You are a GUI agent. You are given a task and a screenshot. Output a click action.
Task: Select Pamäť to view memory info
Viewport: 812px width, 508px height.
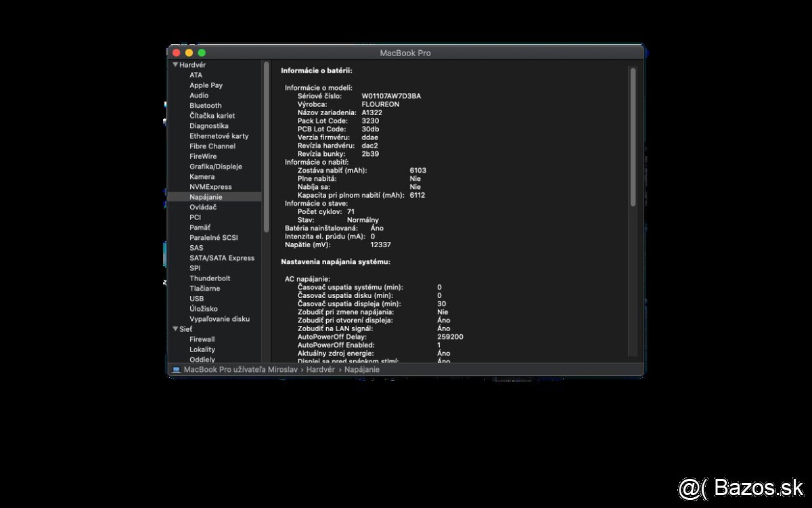click(x=200, y=227)
